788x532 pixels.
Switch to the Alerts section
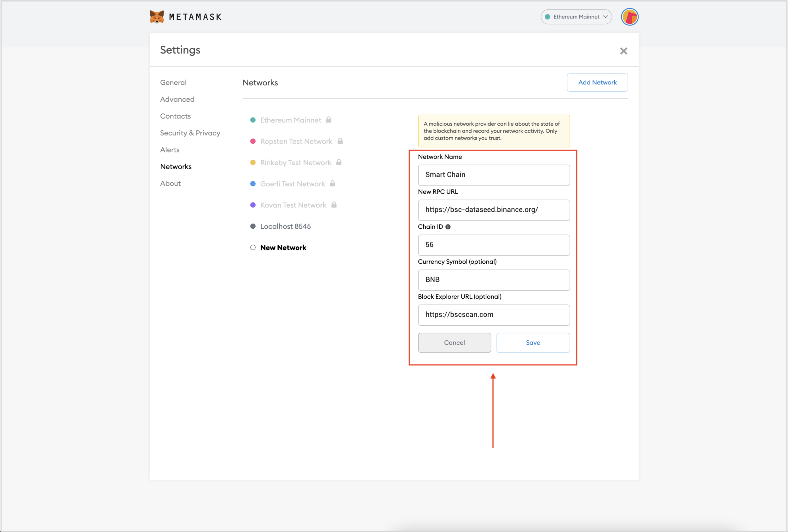click(170, 150)
